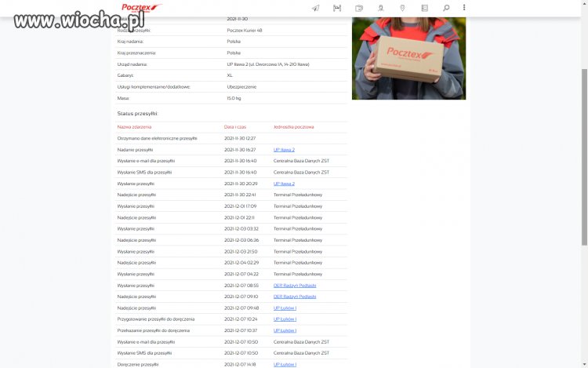Image resolution: width=588 pixels, height=368 pixels.
Task: Open DER Radzyń Podlaski link at 08:55
Action: [x=295, y=286]
